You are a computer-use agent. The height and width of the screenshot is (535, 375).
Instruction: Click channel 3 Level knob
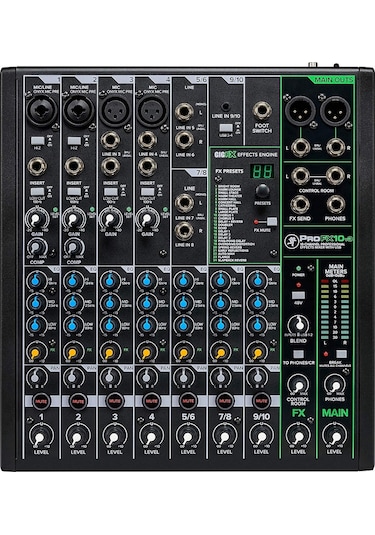coord(114,436)
